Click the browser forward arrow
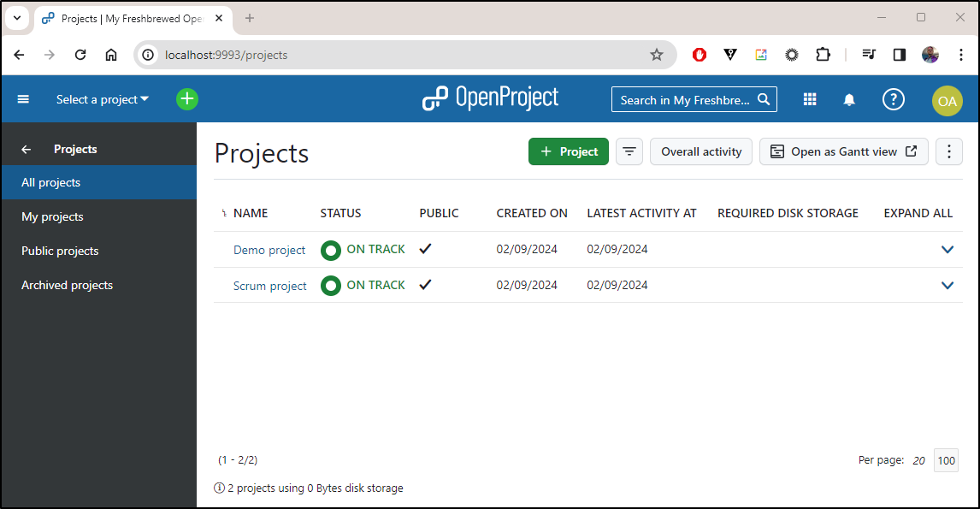Viewport: 980px width, 509px height. coord(50,55)
